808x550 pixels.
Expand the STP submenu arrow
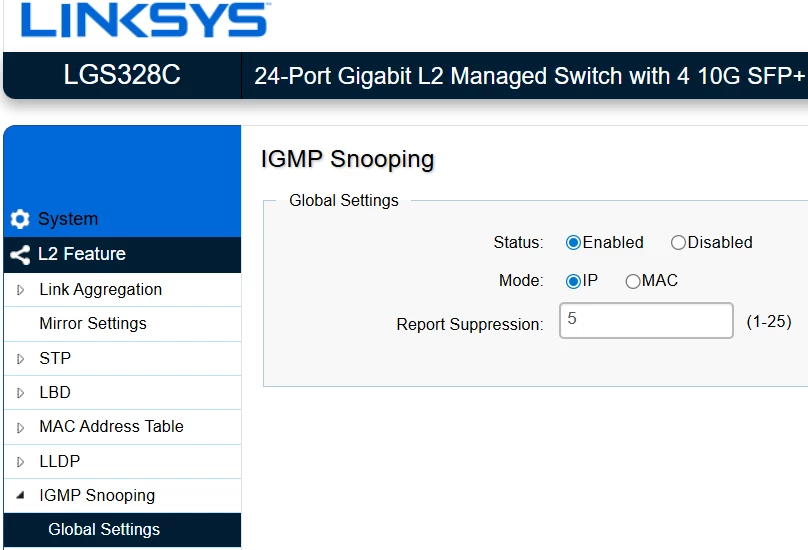point(21,358)
